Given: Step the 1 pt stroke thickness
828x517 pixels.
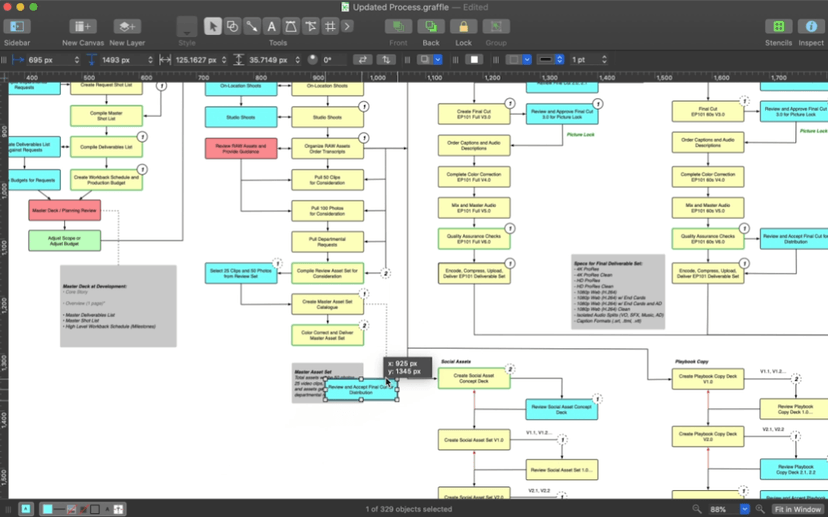Looking at the screenshot, I should click(x=604, y=60).
